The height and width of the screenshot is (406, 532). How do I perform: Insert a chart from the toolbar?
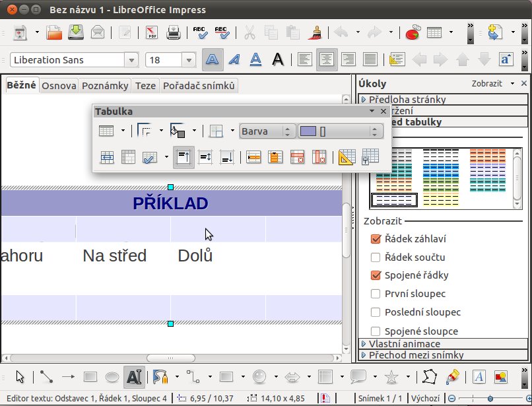(x=413, y=32)
